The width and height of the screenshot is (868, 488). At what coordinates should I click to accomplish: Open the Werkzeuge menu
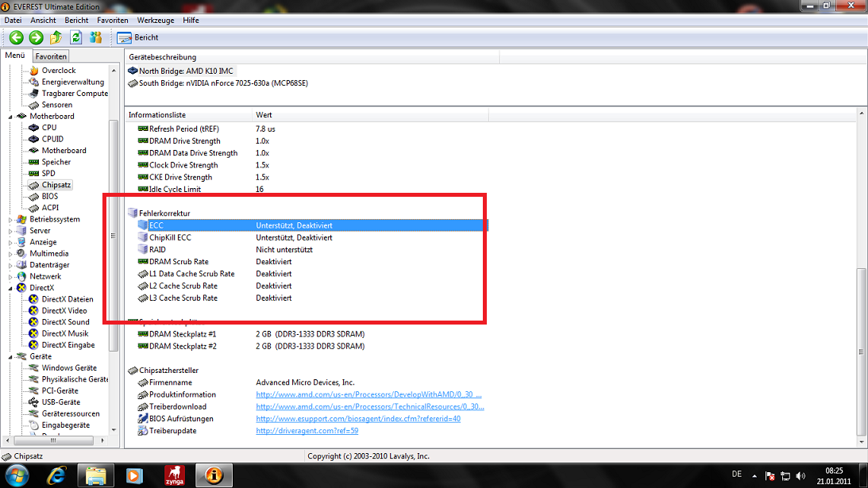pyautogui.click(x=156, y=20)
